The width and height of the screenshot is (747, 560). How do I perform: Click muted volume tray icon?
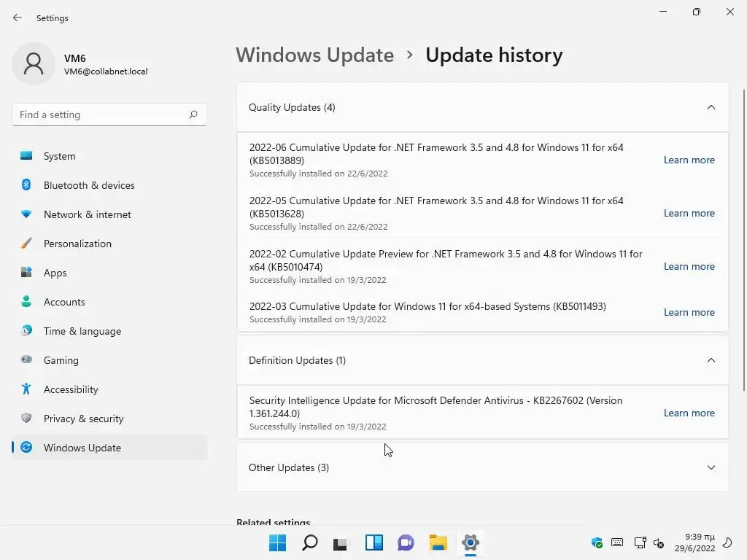pyautogui.click(x=659, y=542)
